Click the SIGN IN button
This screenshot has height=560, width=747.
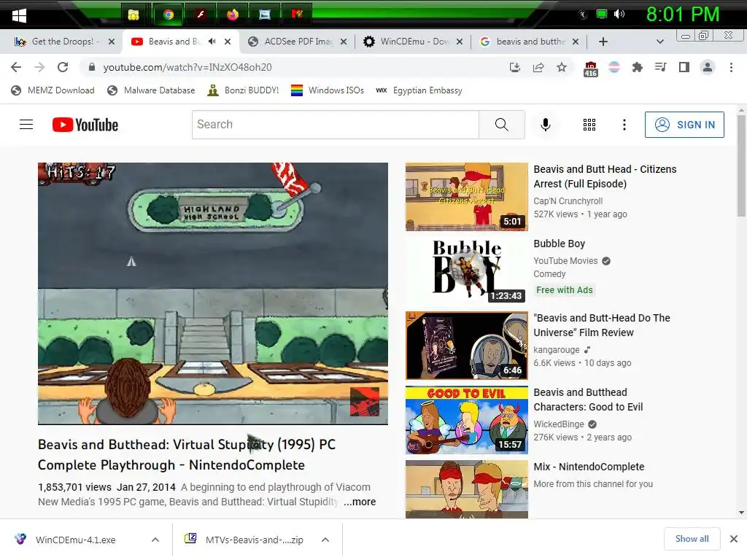pyautogui.click(x=684, y=125)
